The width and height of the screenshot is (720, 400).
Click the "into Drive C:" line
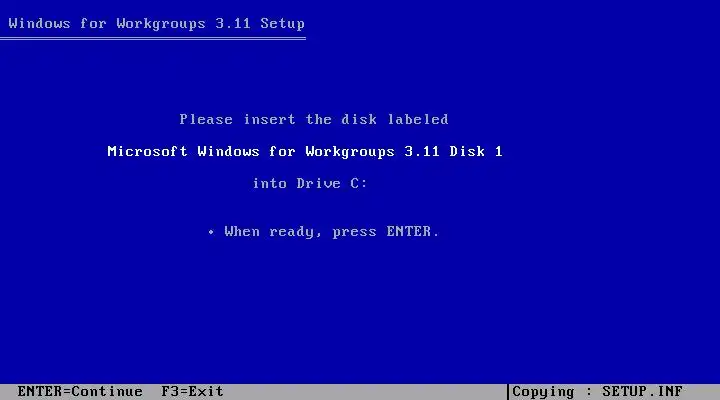pyautogui.click(x=310, y=184)
